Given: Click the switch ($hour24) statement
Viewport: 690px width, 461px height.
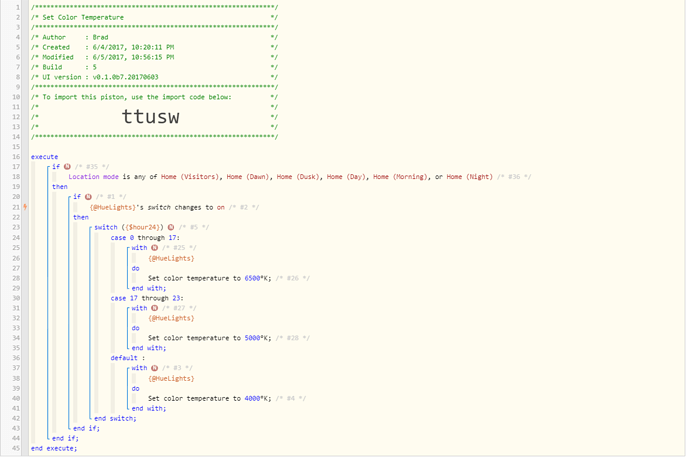Looking at the screenshot, I should [x=128, y=227].
